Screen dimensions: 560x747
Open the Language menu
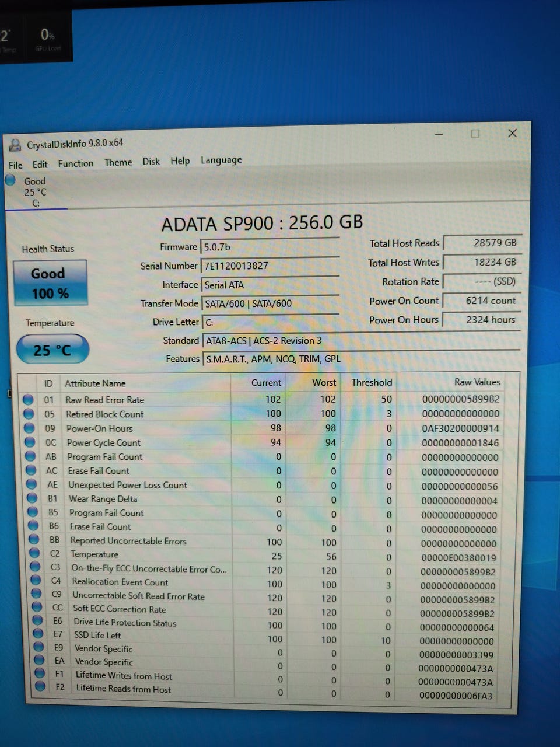[221, 160]
